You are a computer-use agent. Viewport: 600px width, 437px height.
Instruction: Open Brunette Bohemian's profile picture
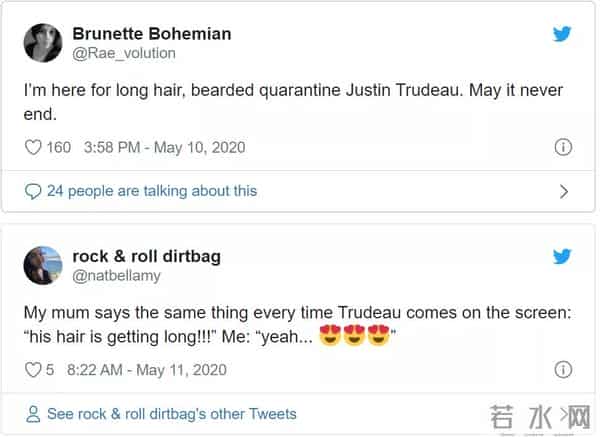42,43
